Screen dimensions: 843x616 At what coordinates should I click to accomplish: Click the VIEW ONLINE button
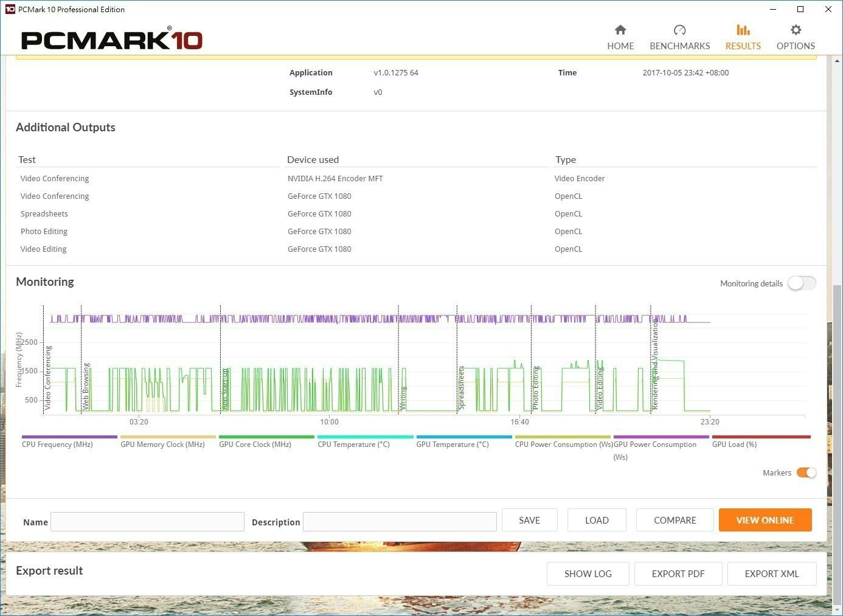pyautogui.click(x=765, y=520)
